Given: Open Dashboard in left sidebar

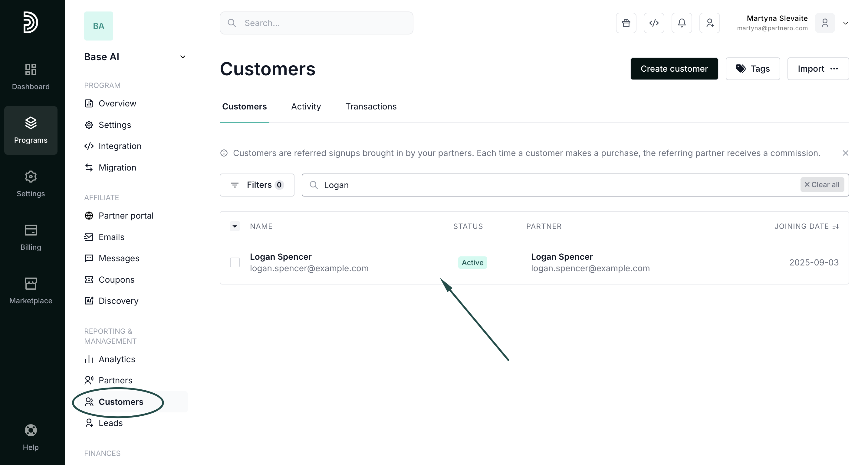Looking at the screenshot, I should pyautogui.click(x=31, y=77).
